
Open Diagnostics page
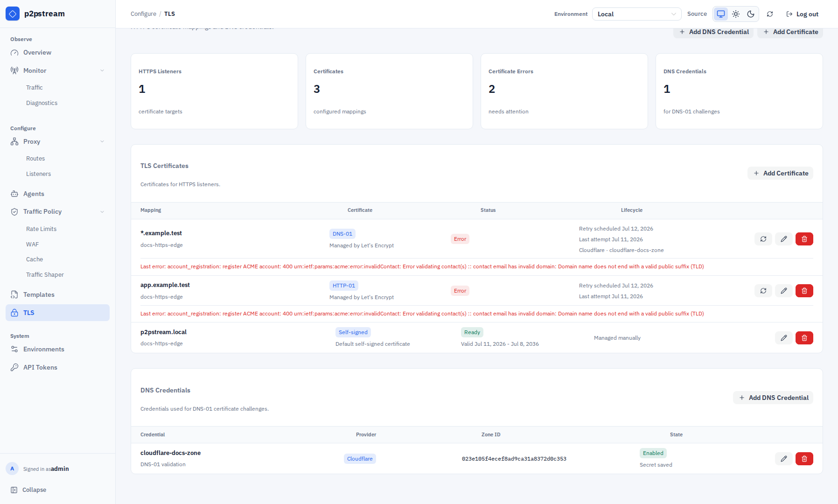[x=42, y=103]
